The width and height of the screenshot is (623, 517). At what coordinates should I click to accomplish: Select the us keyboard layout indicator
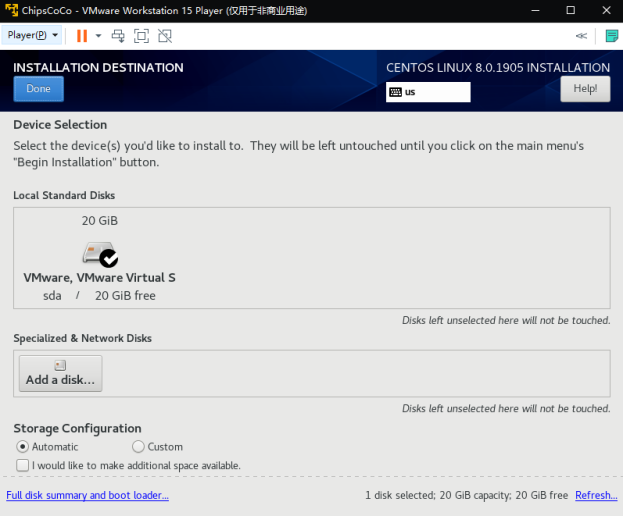click(428, 92)
